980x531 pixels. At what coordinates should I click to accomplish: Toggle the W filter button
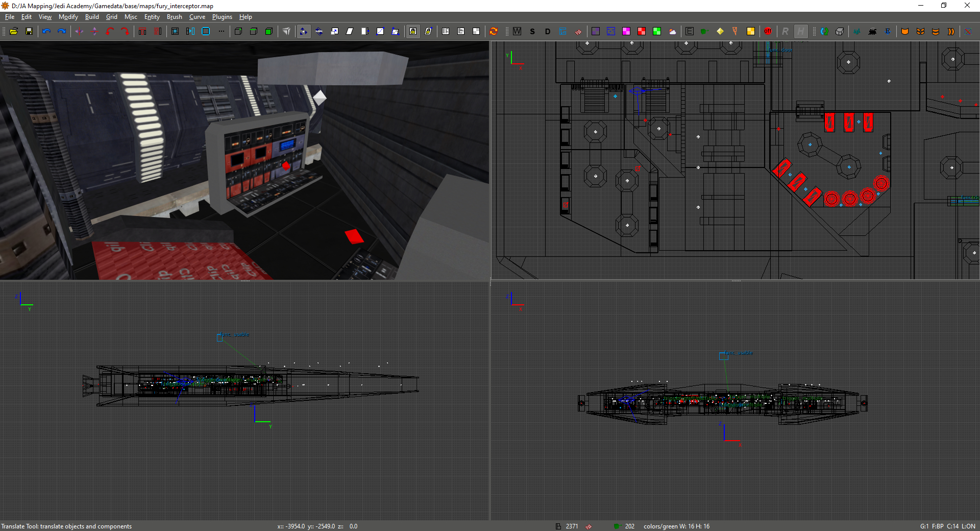[x=517, y=31]
